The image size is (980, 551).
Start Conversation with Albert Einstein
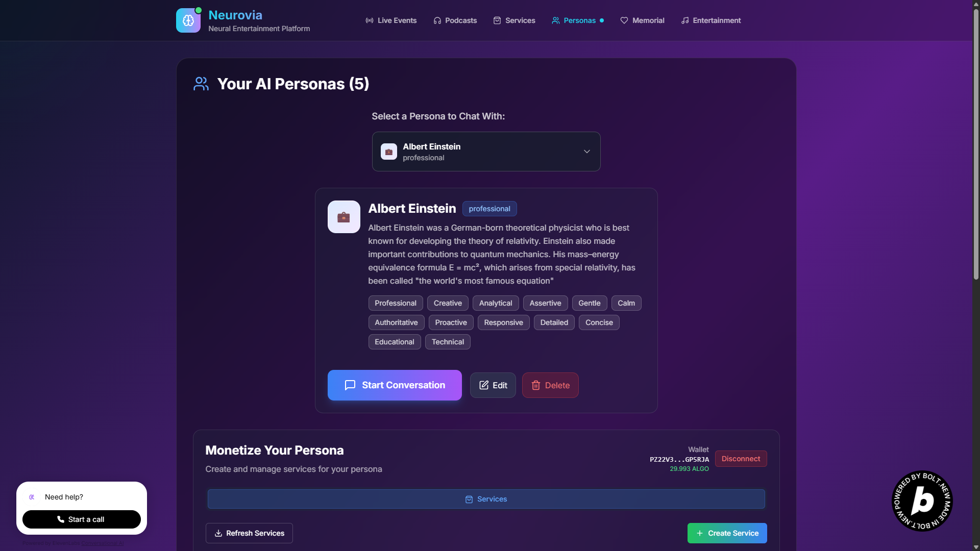coord(395,385)
